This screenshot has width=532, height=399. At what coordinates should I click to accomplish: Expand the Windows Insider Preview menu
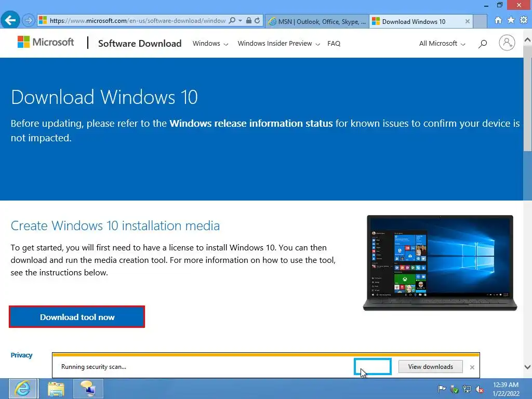(278, 44)
